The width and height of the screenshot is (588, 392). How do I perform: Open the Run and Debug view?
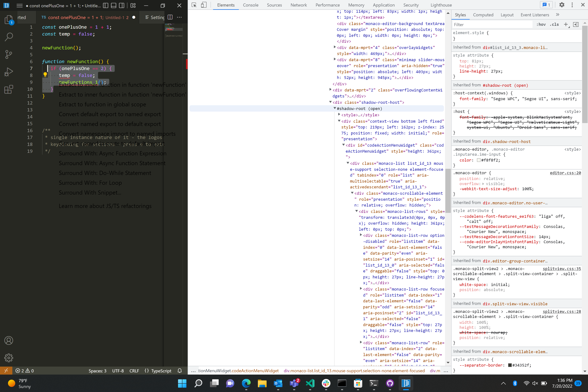(9, 72)
